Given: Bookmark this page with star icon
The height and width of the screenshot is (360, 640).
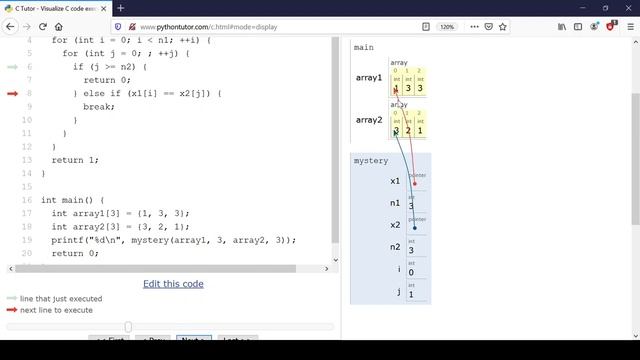Looking at the screenshot, I should 502,27.
